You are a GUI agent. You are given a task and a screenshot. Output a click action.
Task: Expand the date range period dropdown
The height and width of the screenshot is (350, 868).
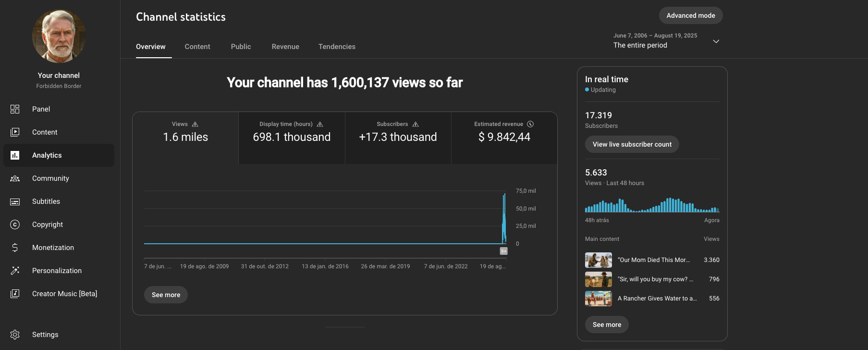coord(716,41)
